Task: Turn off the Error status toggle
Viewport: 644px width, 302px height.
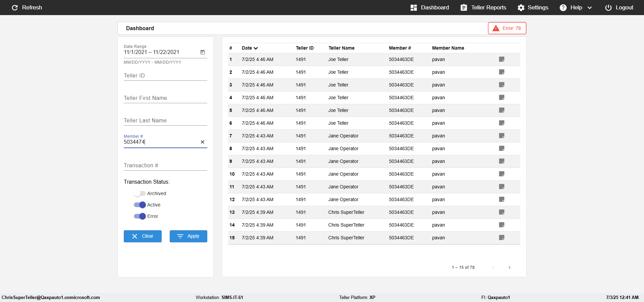Action: pyautogui.click(x=140, y=216)
